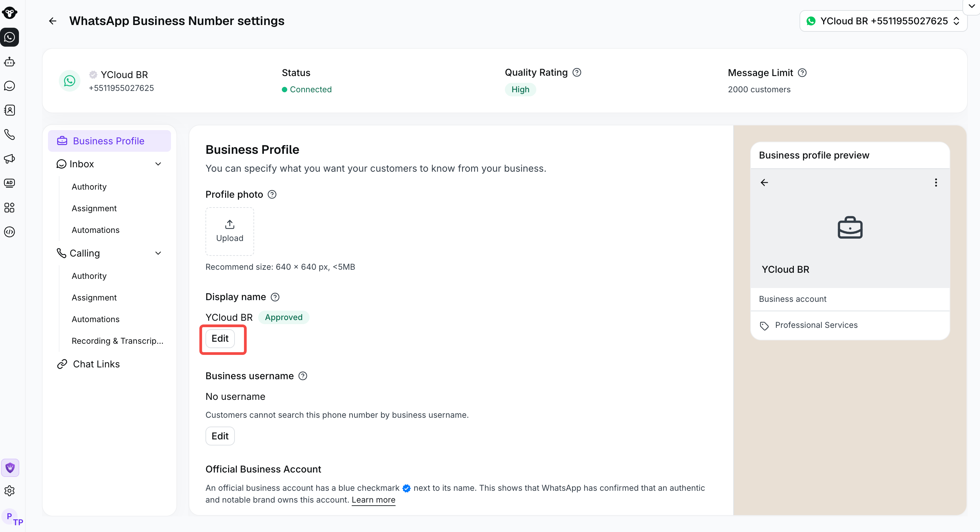Select the Business Profile menu item
Screen dimensions: 980x532
click(109, 141)
